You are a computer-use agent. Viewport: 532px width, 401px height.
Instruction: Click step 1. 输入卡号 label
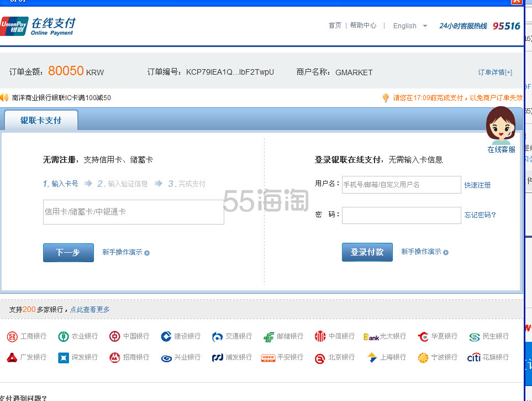tap(60, 184)
